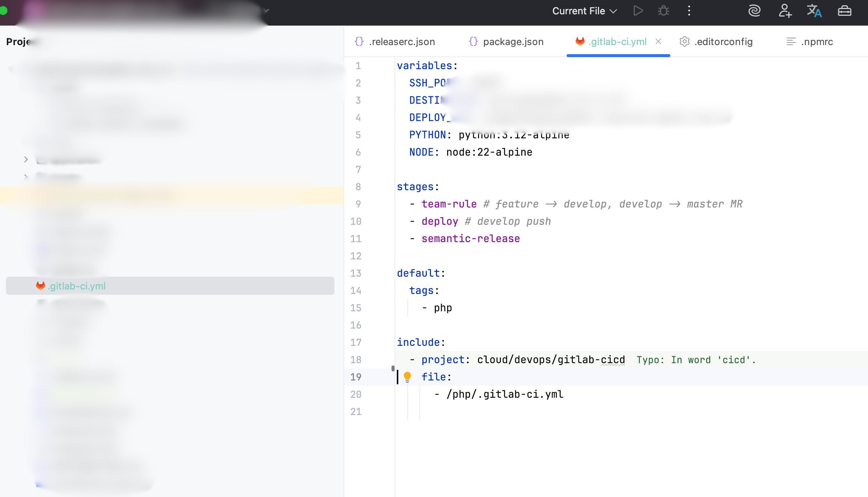
Task: Open the AI Assistant spiral icon
Action: [x=754, y=11]
